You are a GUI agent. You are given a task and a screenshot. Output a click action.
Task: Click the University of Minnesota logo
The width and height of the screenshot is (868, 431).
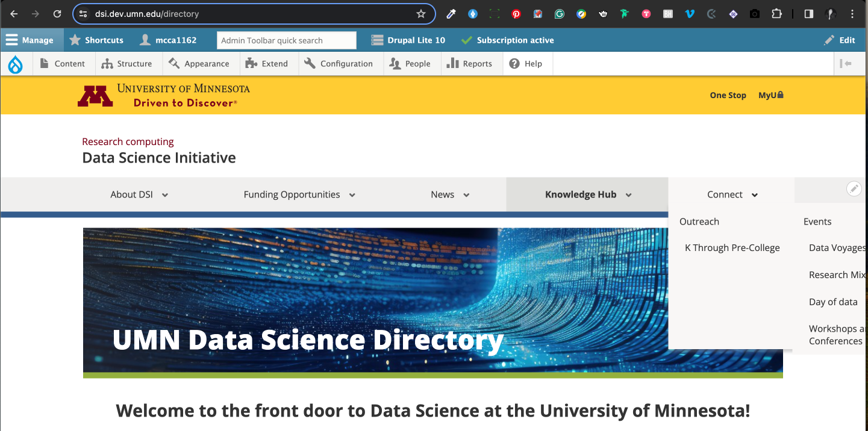164,95
